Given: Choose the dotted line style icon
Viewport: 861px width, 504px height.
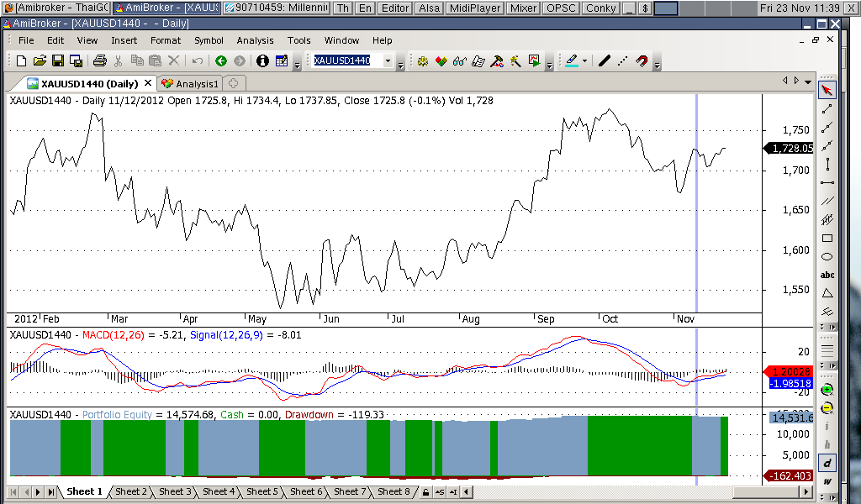Looking at the screenshot, I should 623,60.
